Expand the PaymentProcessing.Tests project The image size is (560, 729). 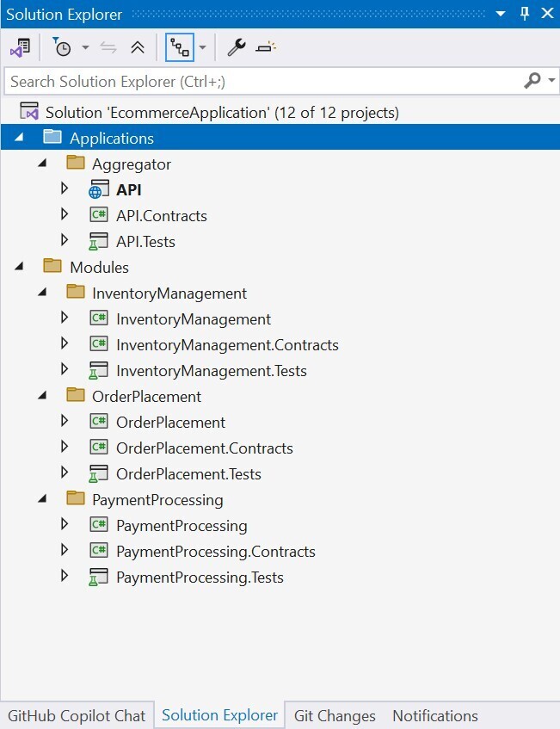65,576
